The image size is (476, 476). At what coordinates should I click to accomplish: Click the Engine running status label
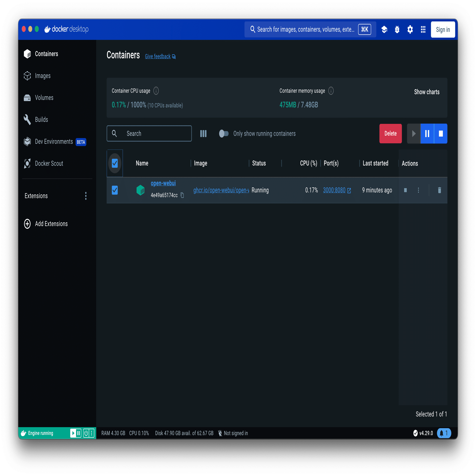click(41, 433)
